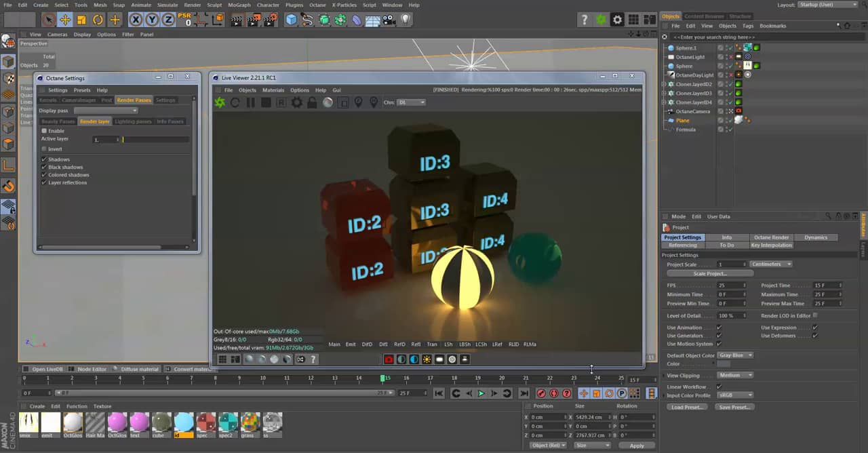
Task: Click the project Color swatch
Action: point(724,364)
